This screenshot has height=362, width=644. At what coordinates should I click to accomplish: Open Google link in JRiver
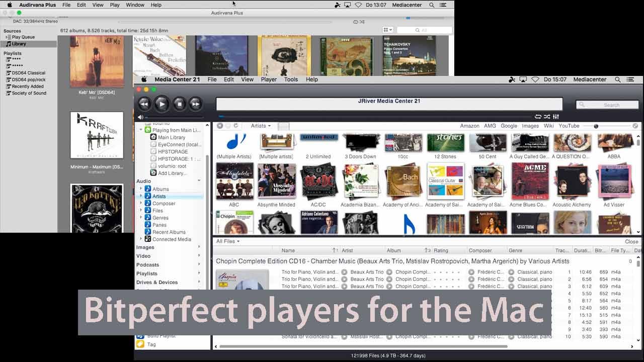[509, 126]
